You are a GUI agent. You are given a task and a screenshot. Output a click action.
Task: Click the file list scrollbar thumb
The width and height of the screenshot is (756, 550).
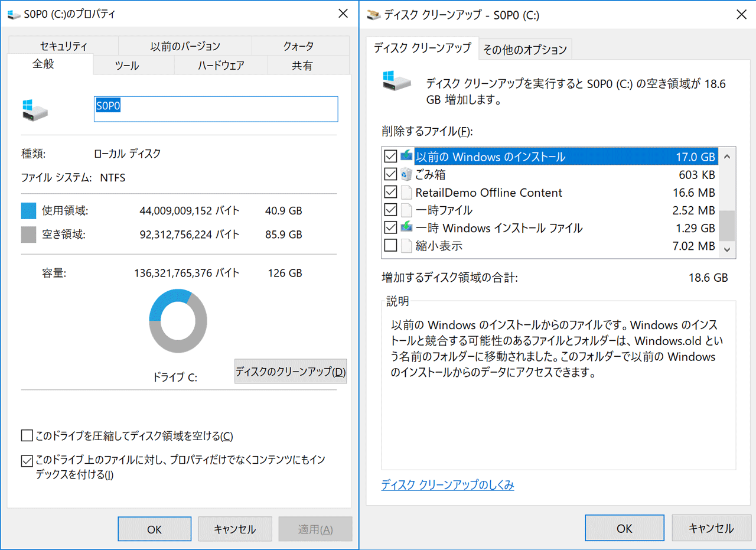pos(727,226)
